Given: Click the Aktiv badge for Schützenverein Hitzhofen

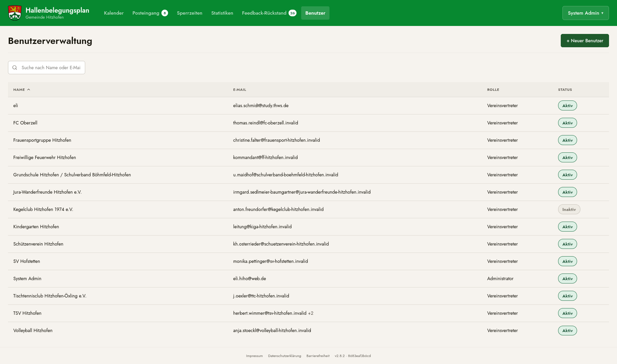Looking at the screenshot, I should point(567,244).
